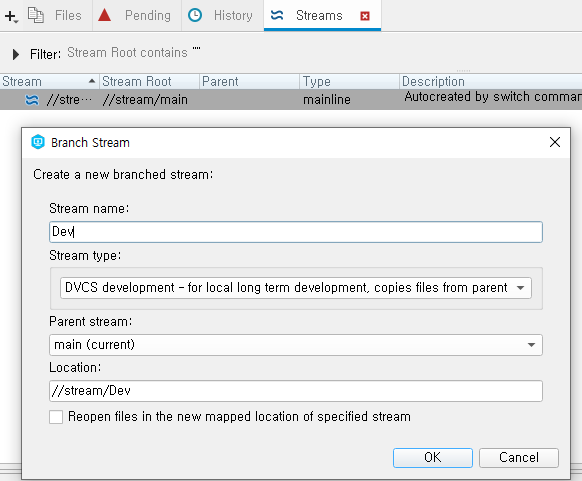
Task: Sort by the Stream column header
Action: [x=49, y=81]
